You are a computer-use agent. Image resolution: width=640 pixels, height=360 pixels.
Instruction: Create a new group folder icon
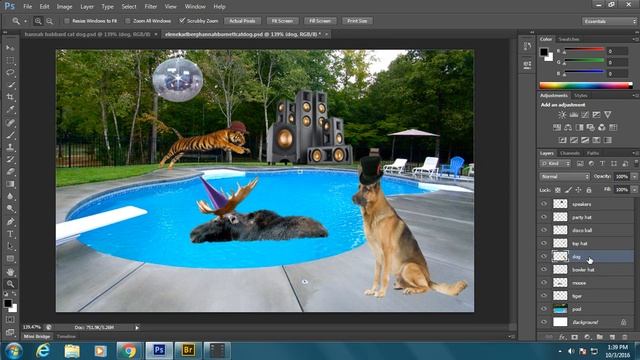600,337
